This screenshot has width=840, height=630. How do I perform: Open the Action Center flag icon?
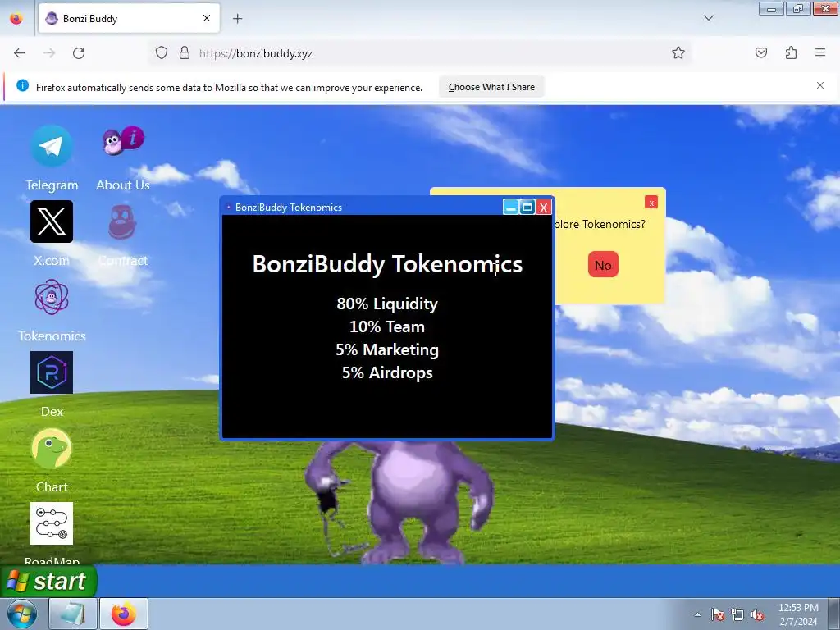[718, 614]
